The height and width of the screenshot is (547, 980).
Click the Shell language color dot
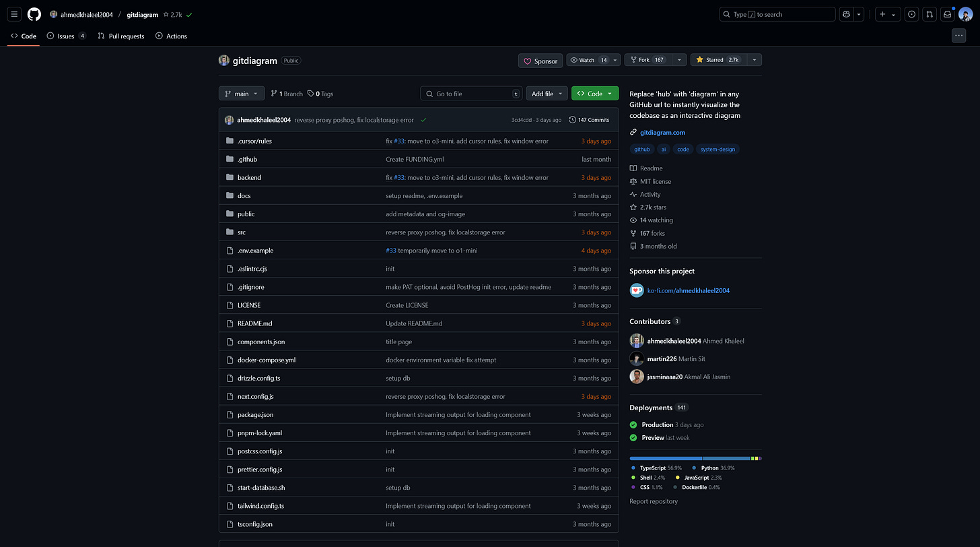pos(633,478)
